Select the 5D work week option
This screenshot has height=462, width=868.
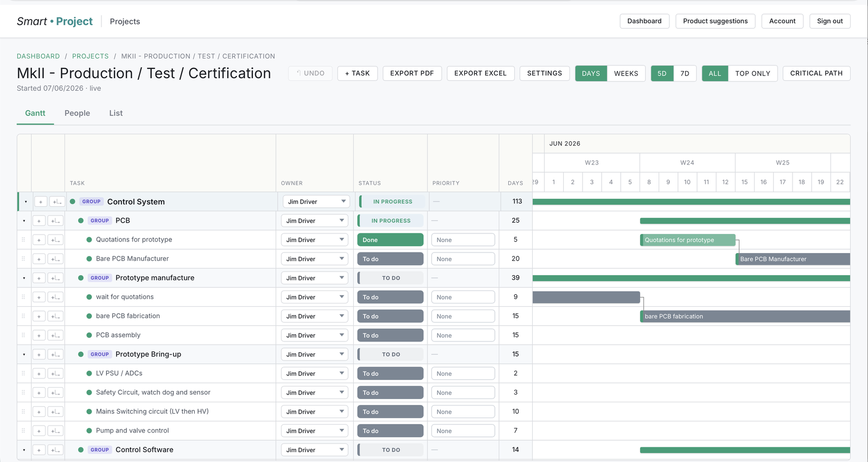pos(662,73)
